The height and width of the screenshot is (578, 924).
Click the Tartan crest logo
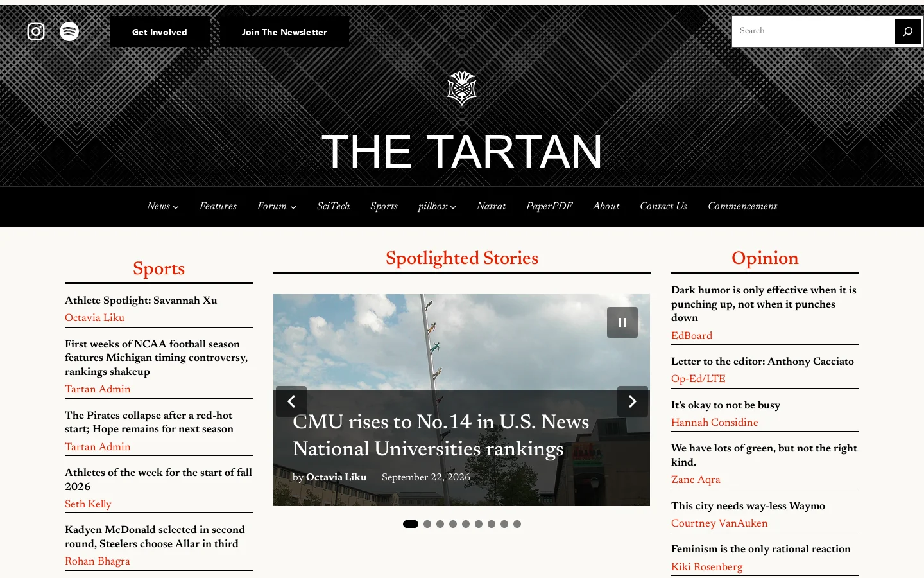point(462,89)
